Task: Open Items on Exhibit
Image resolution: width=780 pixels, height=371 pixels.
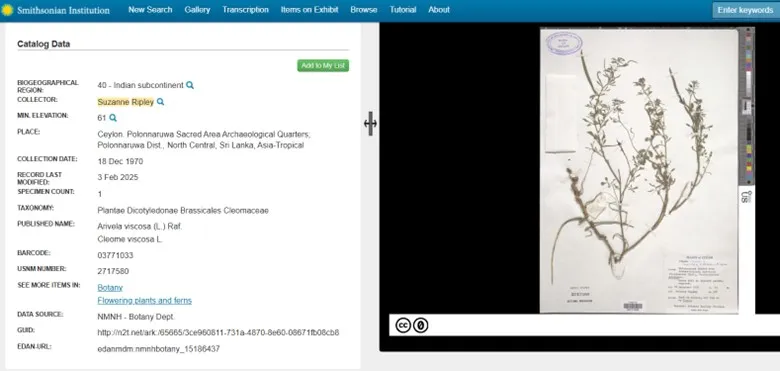Action: tap(309, 9)
